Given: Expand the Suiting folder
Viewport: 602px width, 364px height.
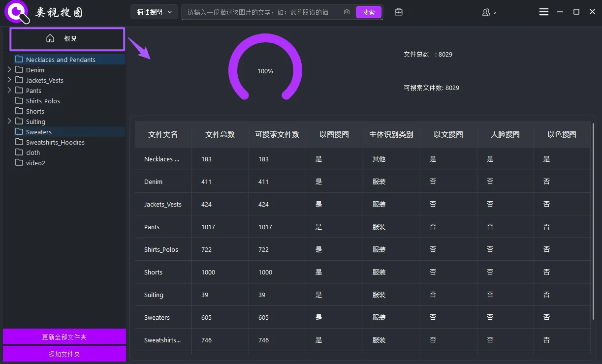Looking at the screenshot, I should [9, 121].
